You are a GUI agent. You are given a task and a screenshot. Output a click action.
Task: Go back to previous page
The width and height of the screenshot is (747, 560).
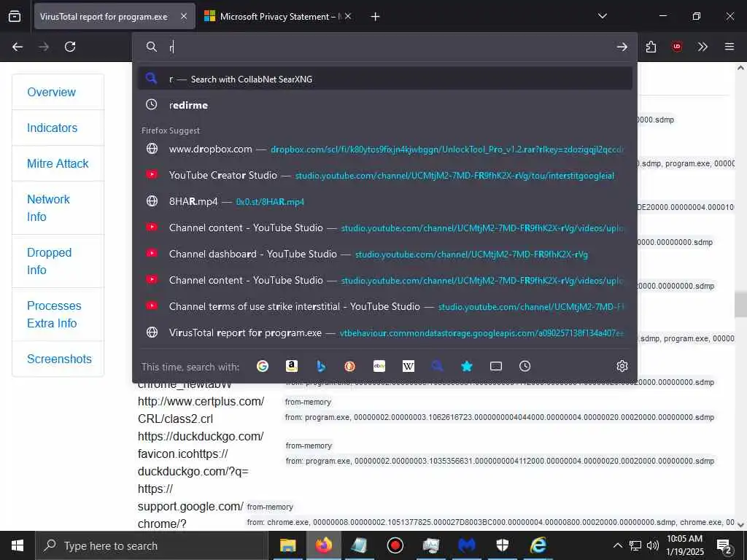coord(18,47)
